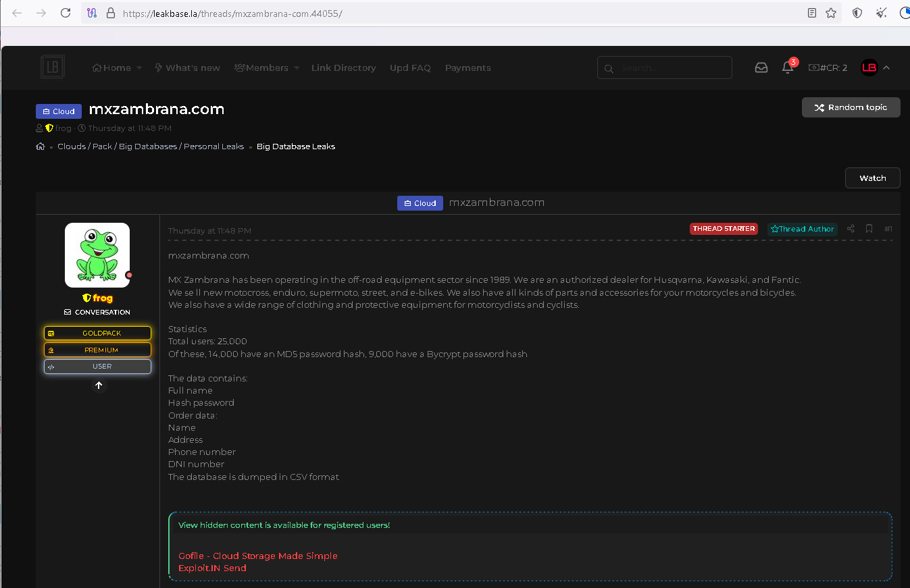
Task: Bookmark the post with the bookmark icon
Action: coord(869,229)
